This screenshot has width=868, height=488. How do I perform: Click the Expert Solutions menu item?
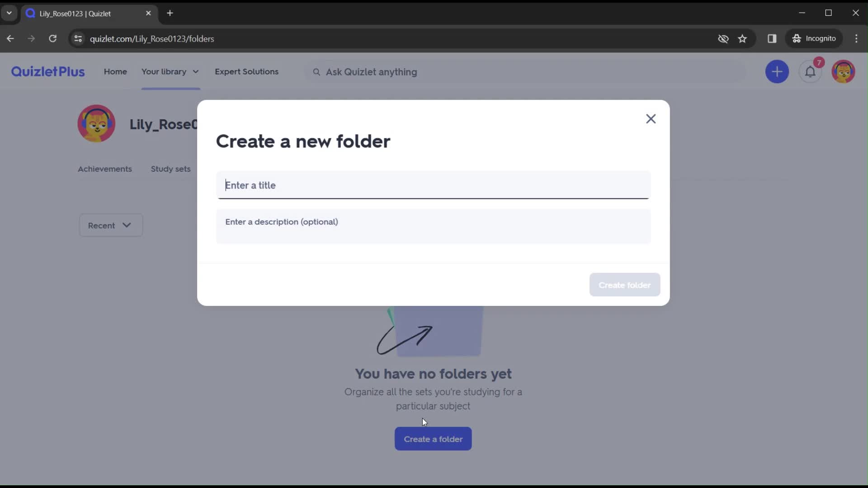(x=247, y=71)
